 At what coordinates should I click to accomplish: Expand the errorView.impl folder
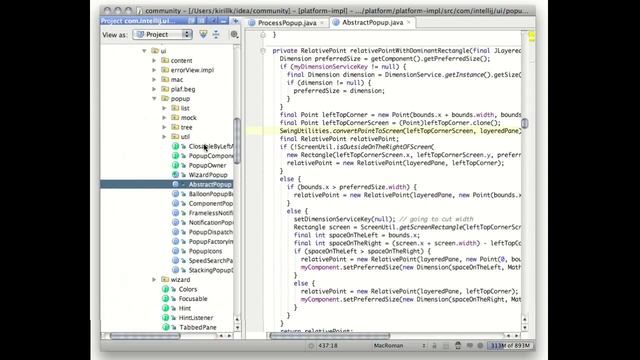[x=154, y=70]
